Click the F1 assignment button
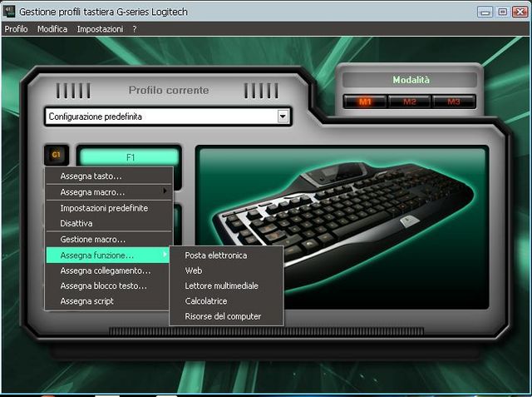The height and width of the screenshot is (397, 532). pos(129,156)
